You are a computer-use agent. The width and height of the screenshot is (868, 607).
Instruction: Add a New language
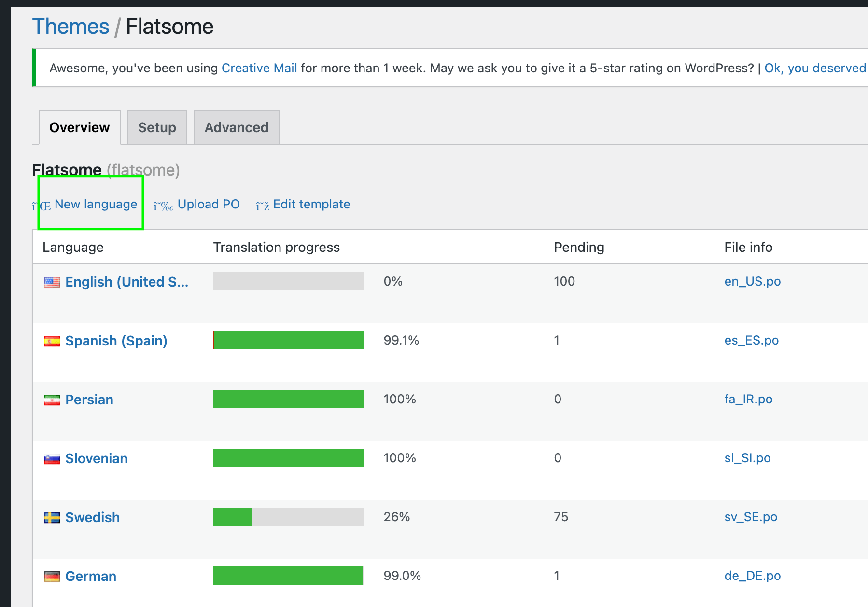pyautogui.click(x=96, y=204)
